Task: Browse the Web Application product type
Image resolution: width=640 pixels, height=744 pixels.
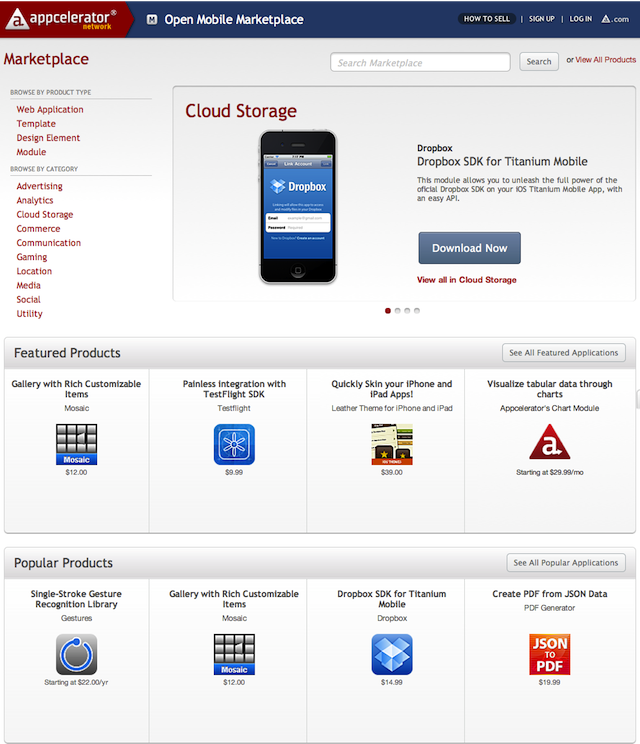Action: pyautogui.click(x=50, y=110)
